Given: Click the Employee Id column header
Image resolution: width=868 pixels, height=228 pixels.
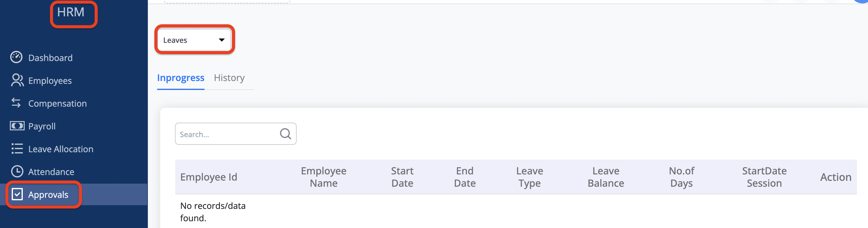Looking at the screenshot, I should tap(209, 177).
